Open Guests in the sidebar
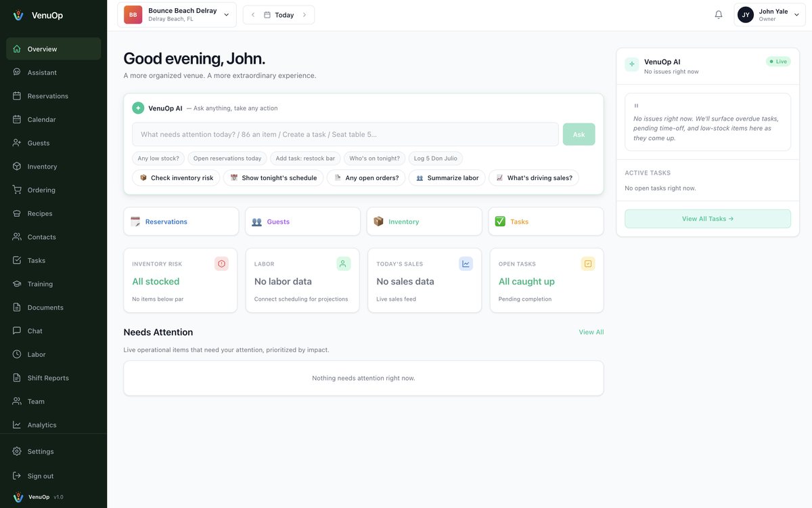The height and width of the screenshot is (508, 812). pos(53,143)
